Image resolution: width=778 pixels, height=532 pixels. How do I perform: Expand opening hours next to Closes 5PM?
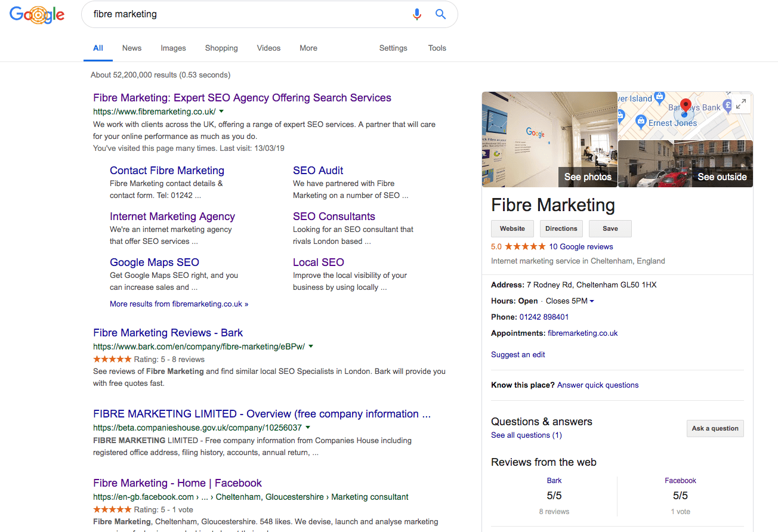[x=592, y=301]
